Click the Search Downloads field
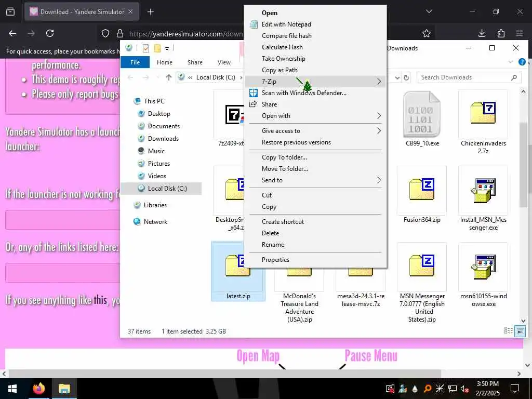This screenshot has height=399, width=532. [x=469, y=77]
